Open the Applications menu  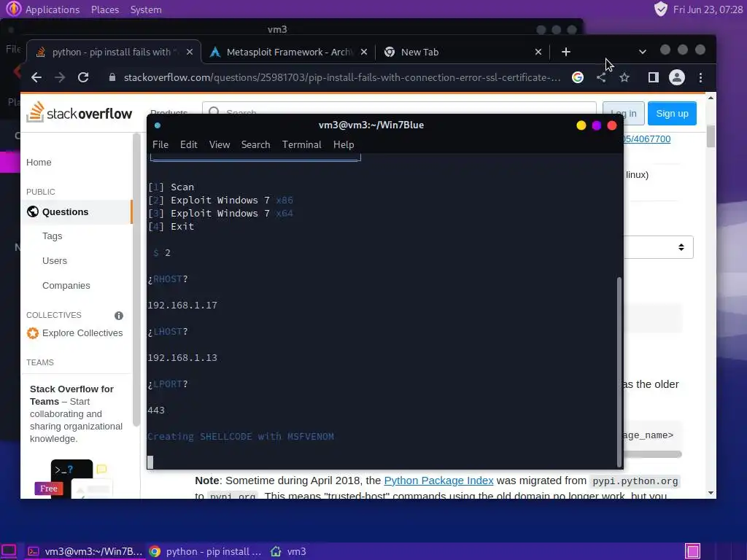[x=53, y=9]
